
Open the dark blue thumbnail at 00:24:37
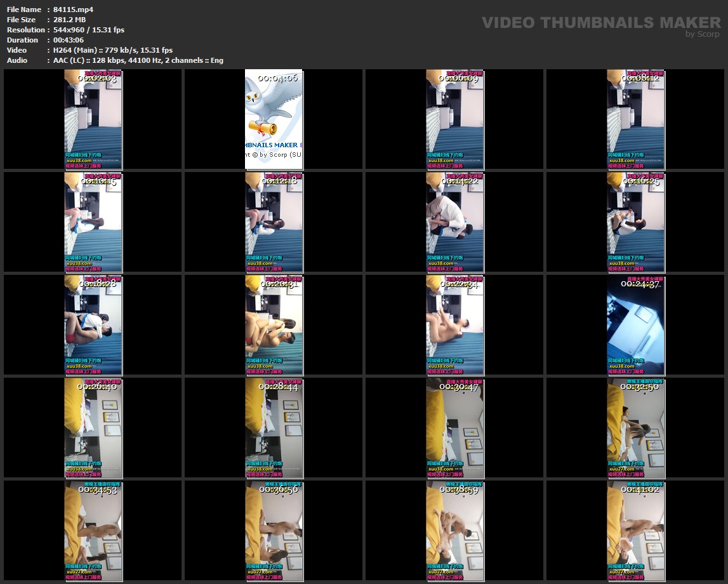tap(635, 325)
